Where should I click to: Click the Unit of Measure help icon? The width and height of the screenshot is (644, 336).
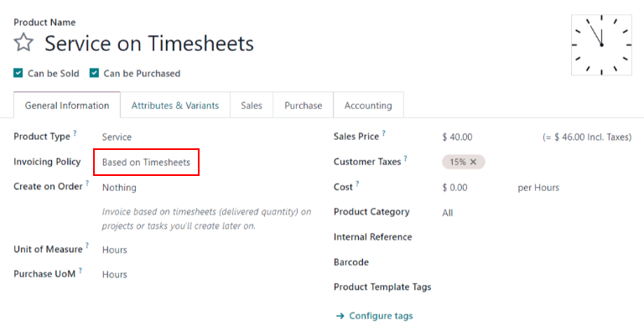coord(87,246)
